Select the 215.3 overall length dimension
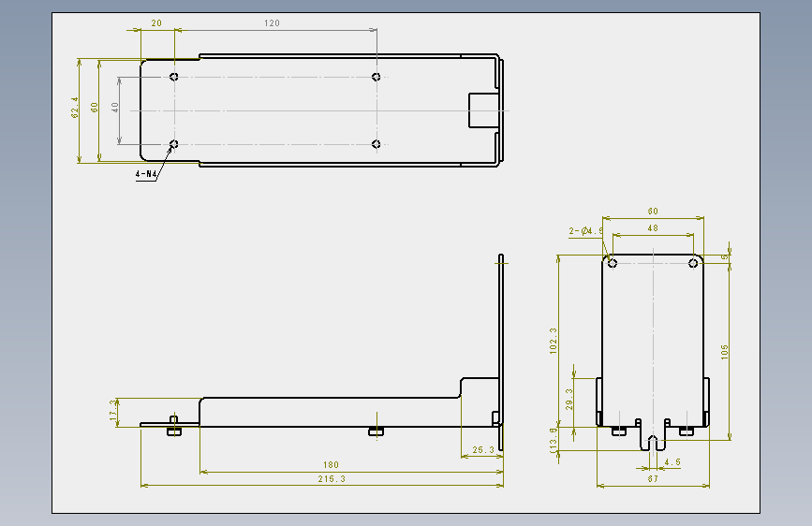 click(332, 479)
